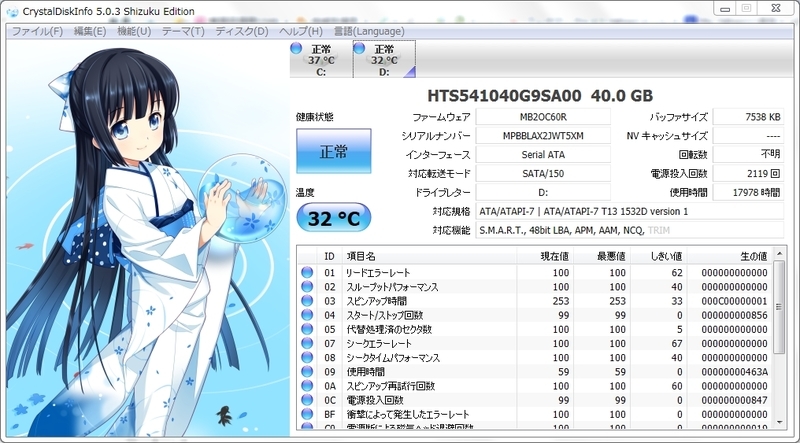This screenshot has width=800, height=443.
Task: Click the drive title HTS541040G9SA00 40.0 GB
Action: click(x=540, y=95)
